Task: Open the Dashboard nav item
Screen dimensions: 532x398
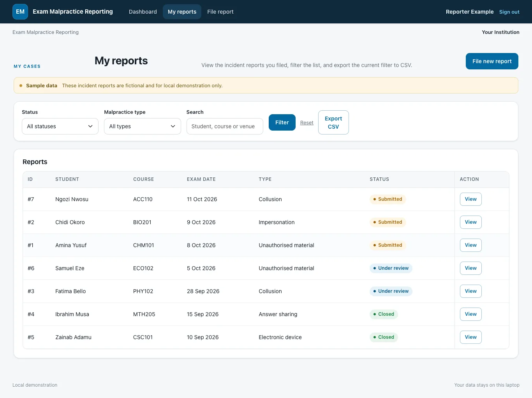Action: tap(143, 12)
